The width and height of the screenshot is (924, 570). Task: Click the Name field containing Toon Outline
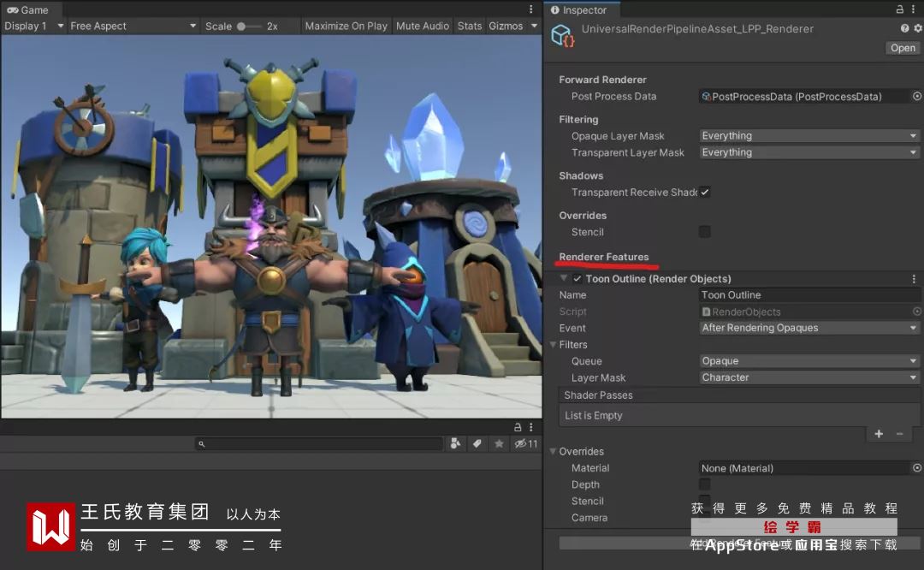pyautogui.click(x=809, y=294)
